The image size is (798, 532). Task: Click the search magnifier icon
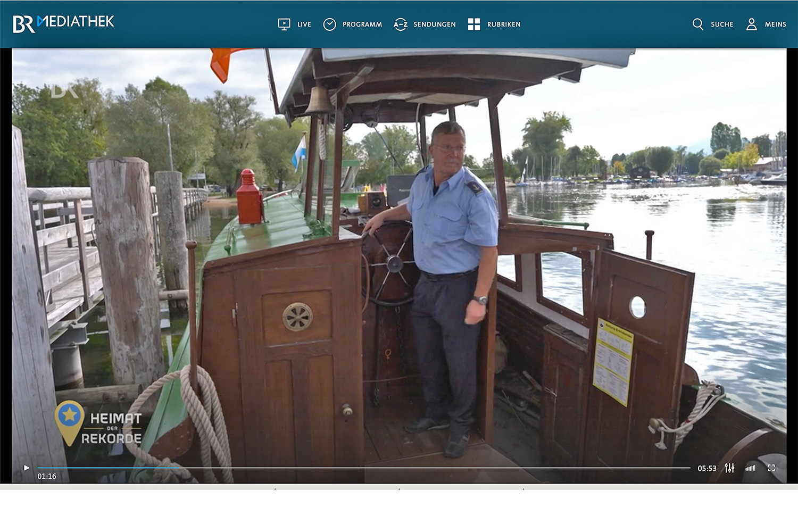[697, 24]
